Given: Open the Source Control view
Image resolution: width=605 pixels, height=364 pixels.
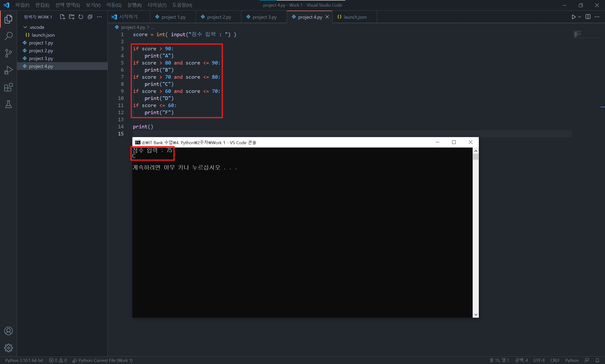Looking at the screenshot, I should point(8,53).
